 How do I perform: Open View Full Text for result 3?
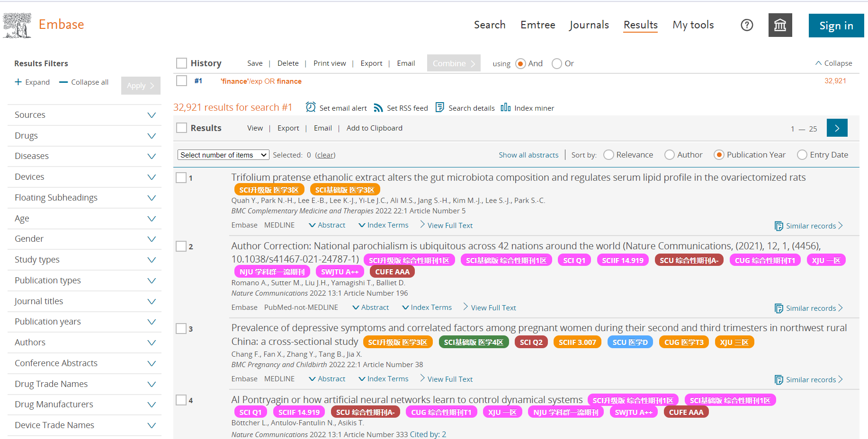(x=446, y=379)
